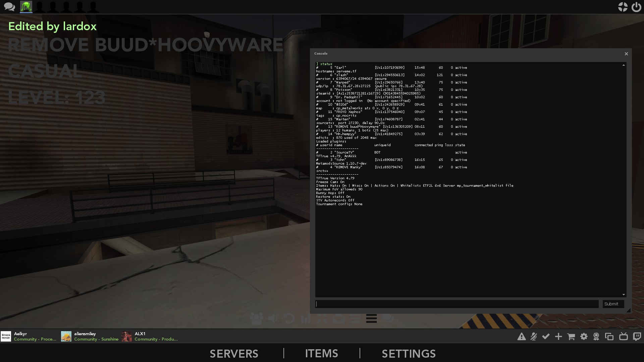Open the chat bubbles icon at top left
Image resolution: width=644 pixels, height=362 pixels.
(9, 7)
